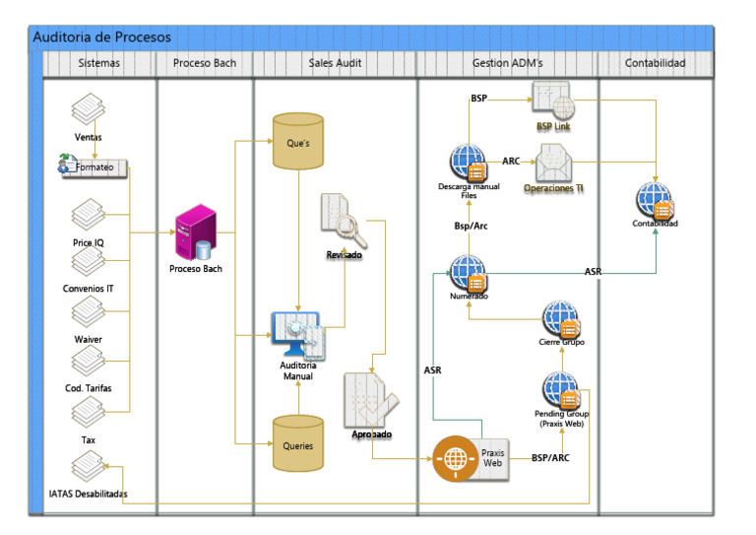Select the Contabilidad globe icon

655,201
